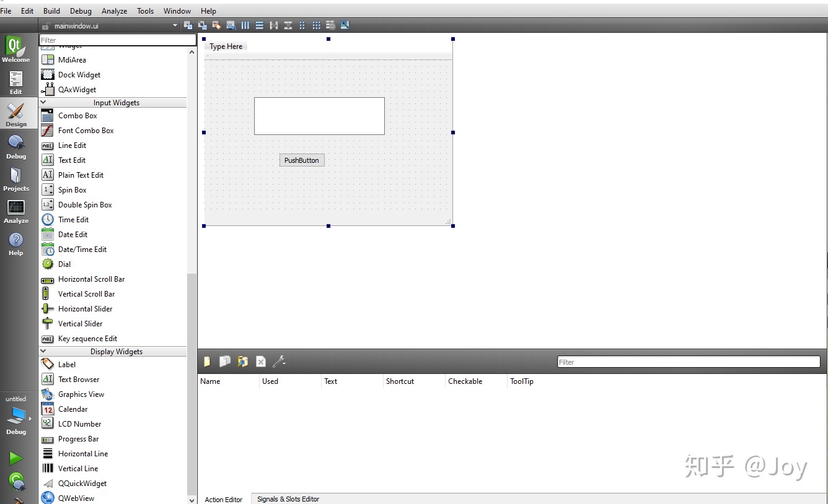Image resolution: width=828 pixels, height=504 pixels.
Task: Activate Edit Buddies toolbar icon
Action: (216, 25)
